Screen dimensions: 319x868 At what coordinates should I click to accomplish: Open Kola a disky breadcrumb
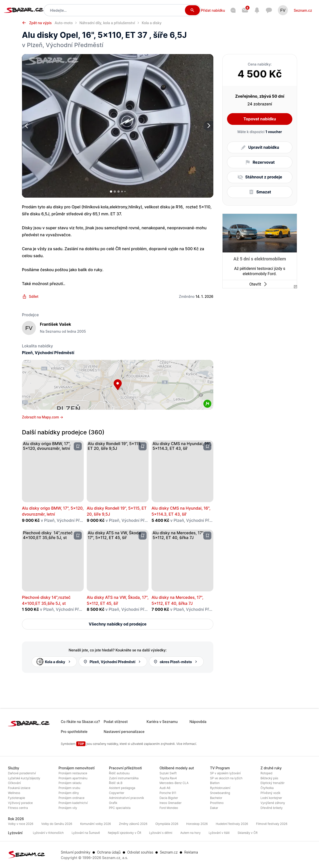(x=152, y=23)
